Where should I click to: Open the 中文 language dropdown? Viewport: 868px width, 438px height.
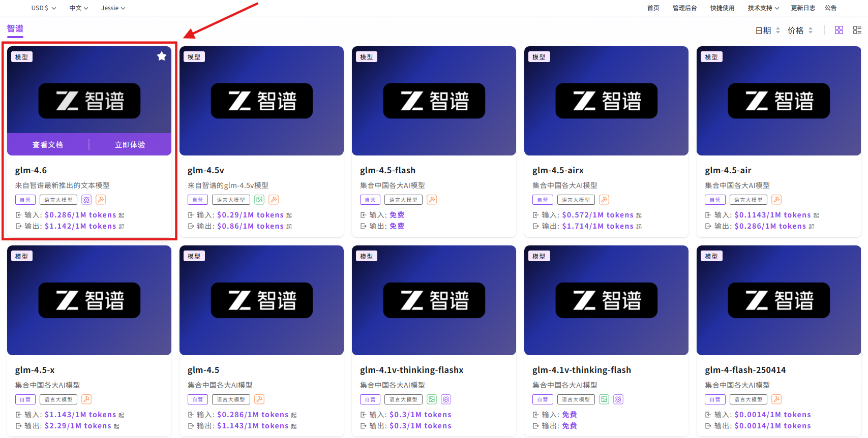pos(79,8)
